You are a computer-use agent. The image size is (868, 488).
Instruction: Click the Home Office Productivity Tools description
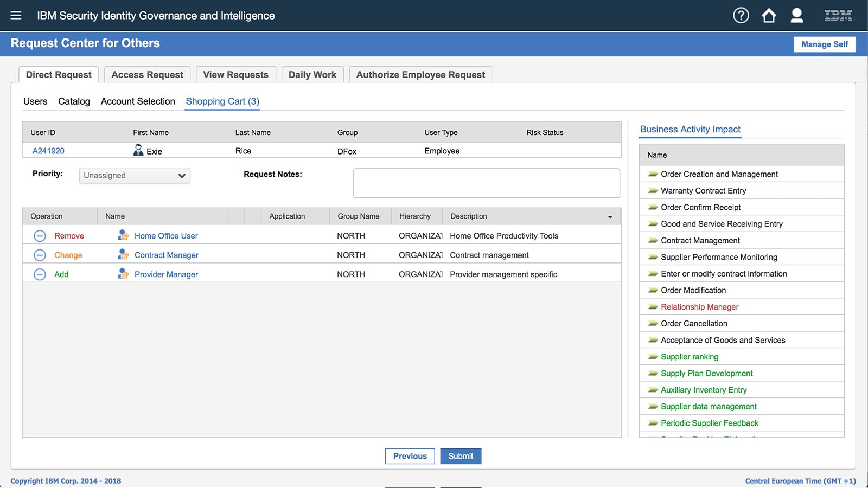pos(504,236)
